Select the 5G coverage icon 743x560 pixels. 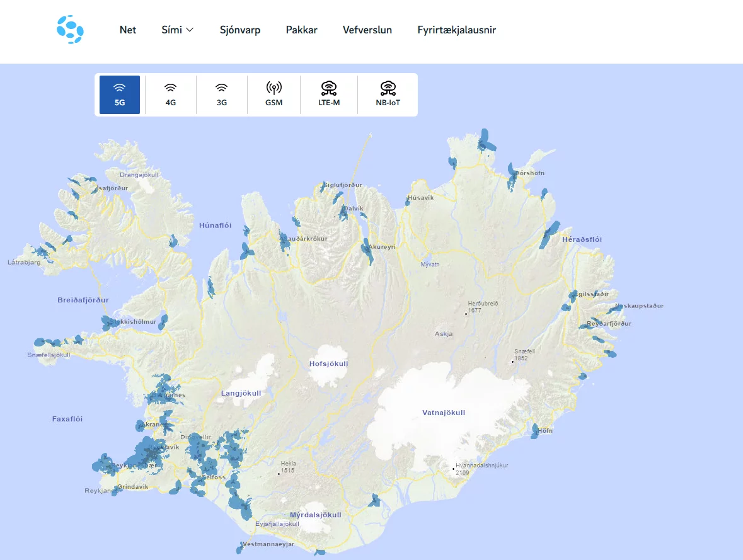pos(118,94)
